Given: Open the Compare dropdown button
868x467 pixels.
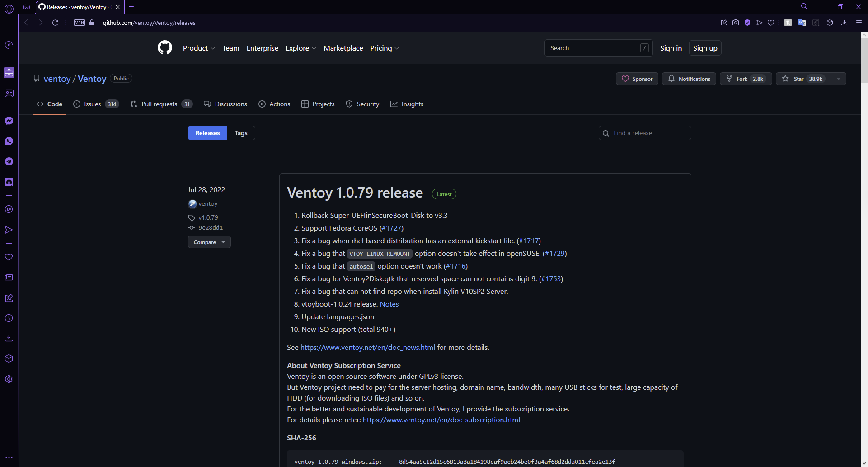Looking at the screenshot, I should coord(209,242).
